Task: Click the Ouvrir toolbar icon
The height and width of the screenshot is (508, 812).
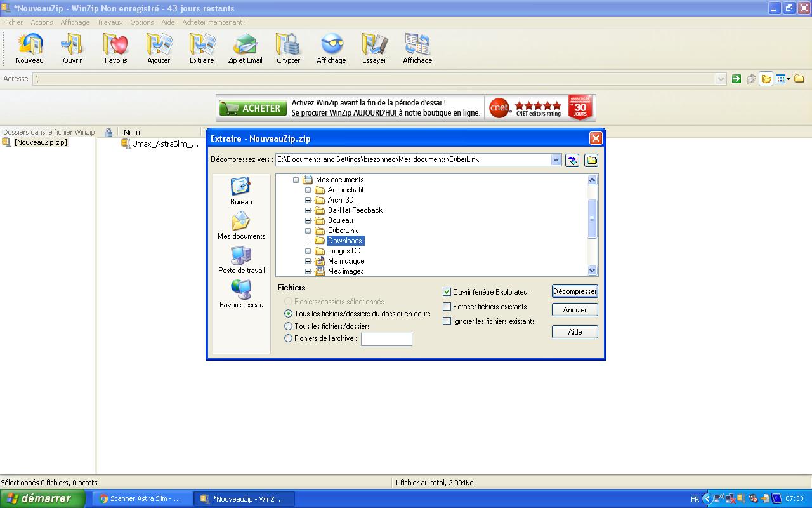Action: tap(72, 49)
